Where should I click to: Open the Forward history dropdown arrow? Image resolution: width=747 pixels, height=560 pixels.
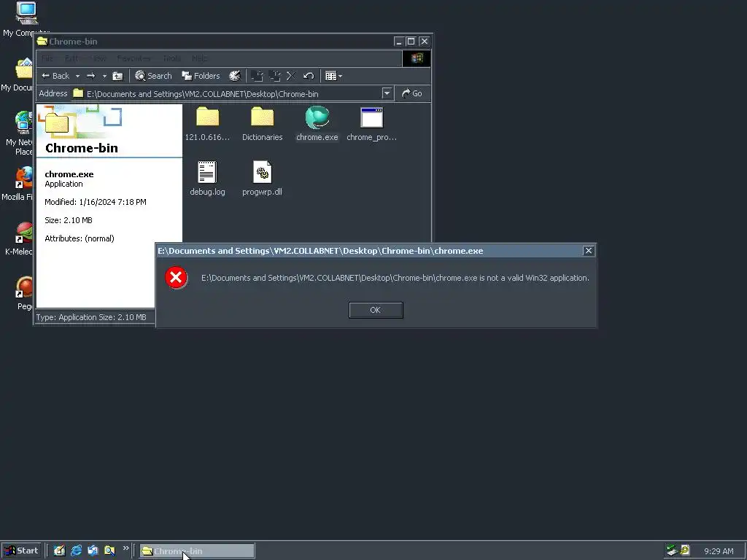[x=104, y=76]
